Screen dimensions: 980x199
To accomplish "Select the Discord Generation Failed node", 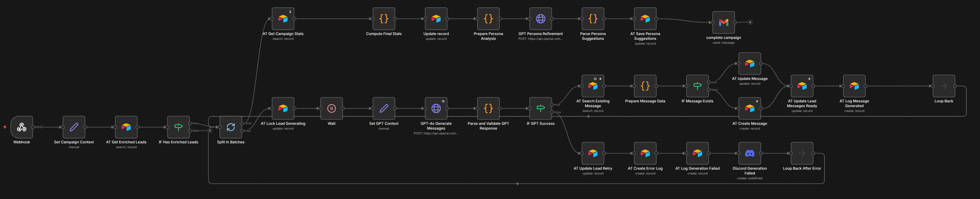I will coord(750,153).
